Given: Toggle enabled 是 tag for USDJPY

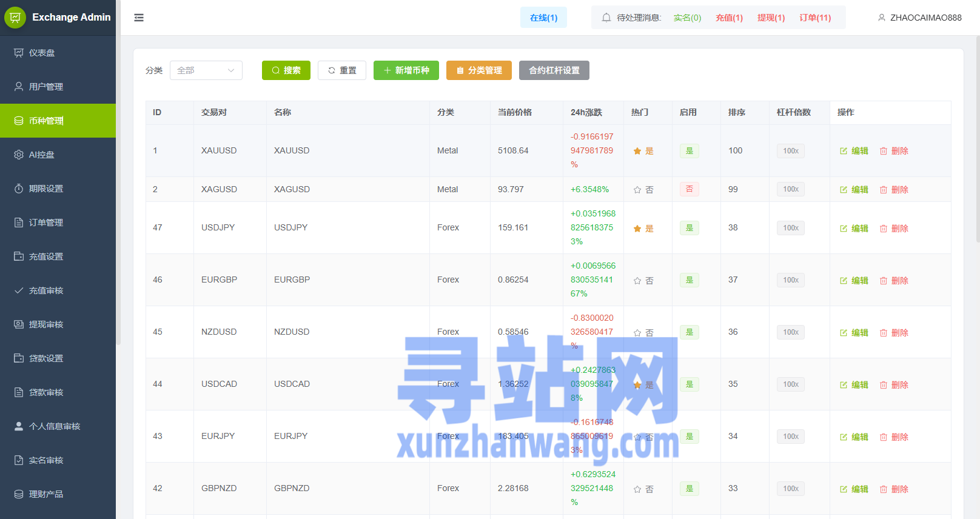Looking at the screenshot, I should (x=690, y=228).
